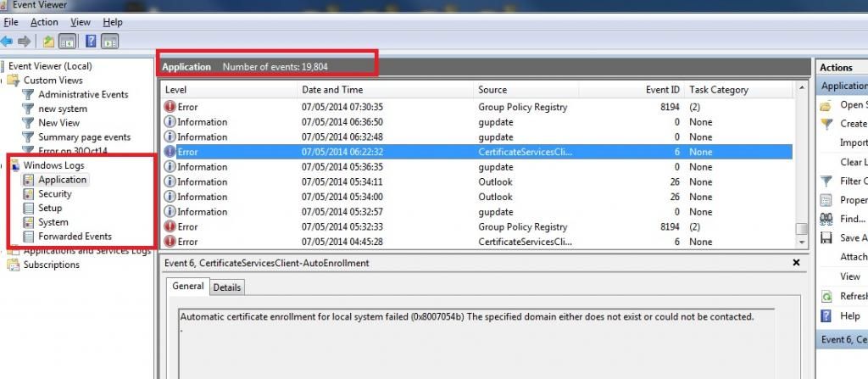
Task: Click the Open Saved Log folder icon
Action: click(826, 105)
